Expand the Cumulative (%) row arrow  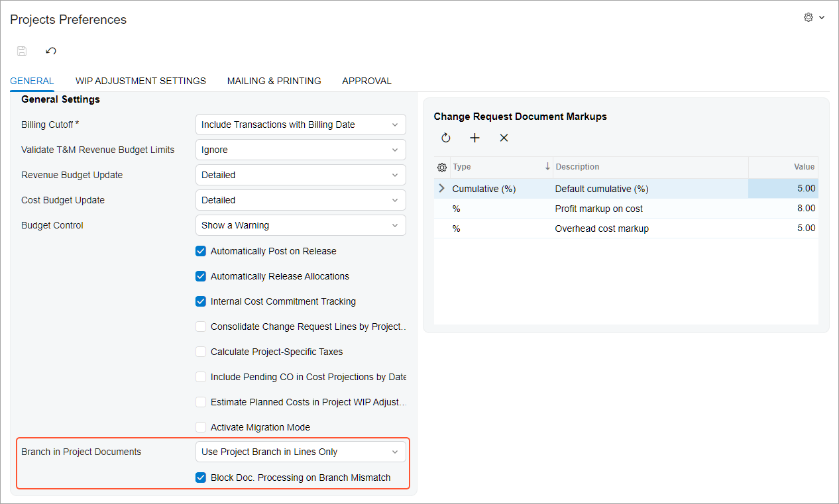click(442, 189)
